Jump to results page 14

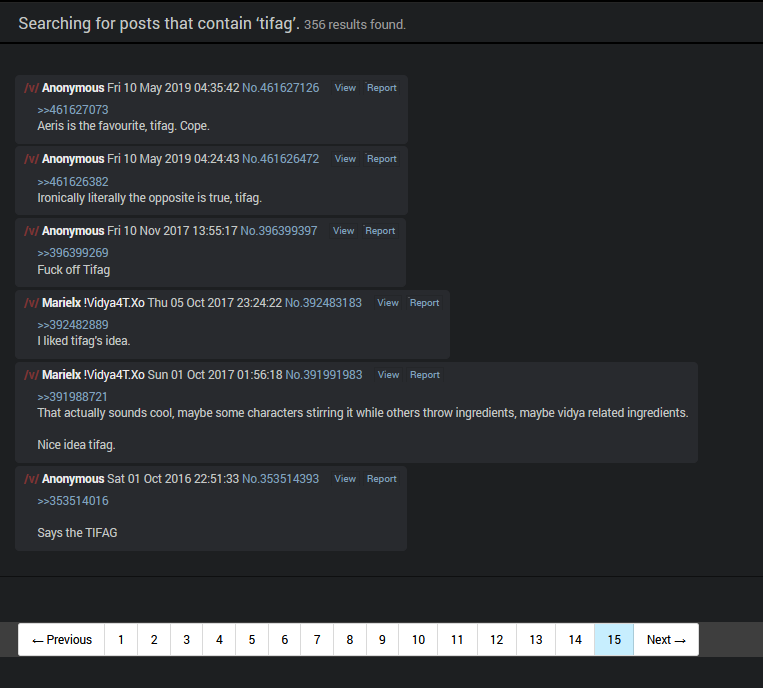coord(575,640)
